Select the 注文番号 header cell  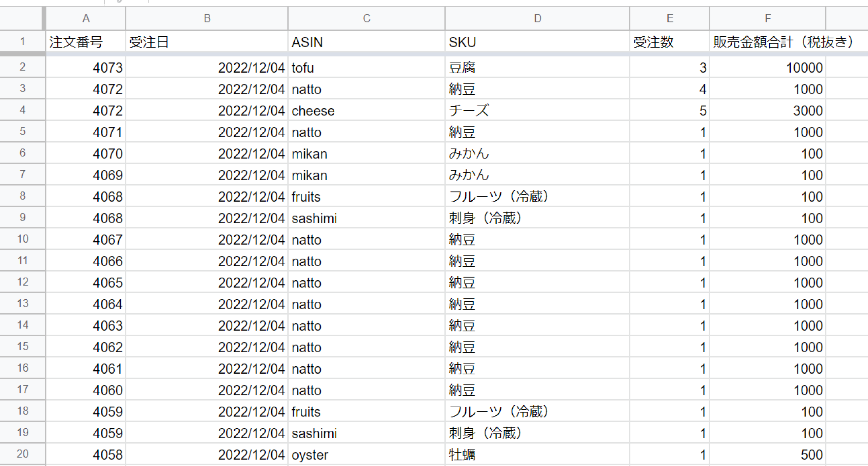86,42
